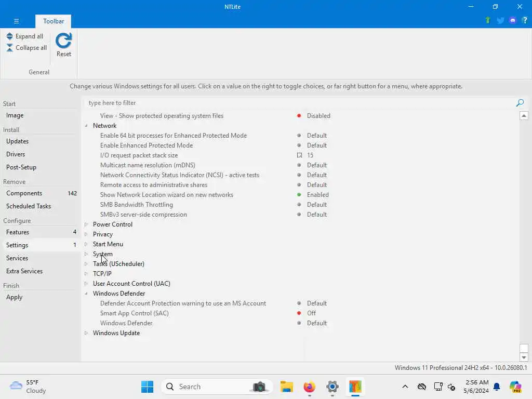This screenshot has width=532, height=399.
Task: Open the Drivers page in sidebar
Action: click(16, 154)
